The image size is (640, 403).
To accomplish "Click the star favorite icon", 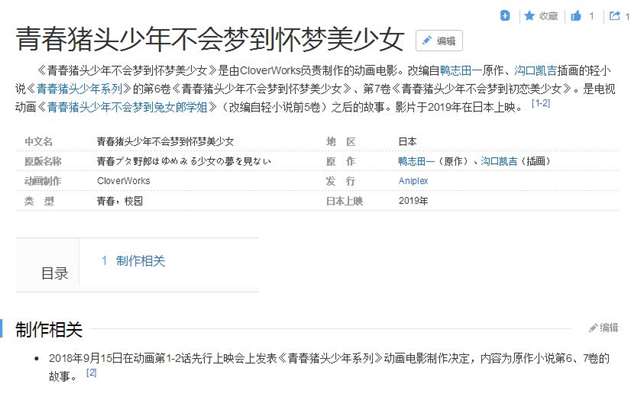I will [x=529, y=16].
